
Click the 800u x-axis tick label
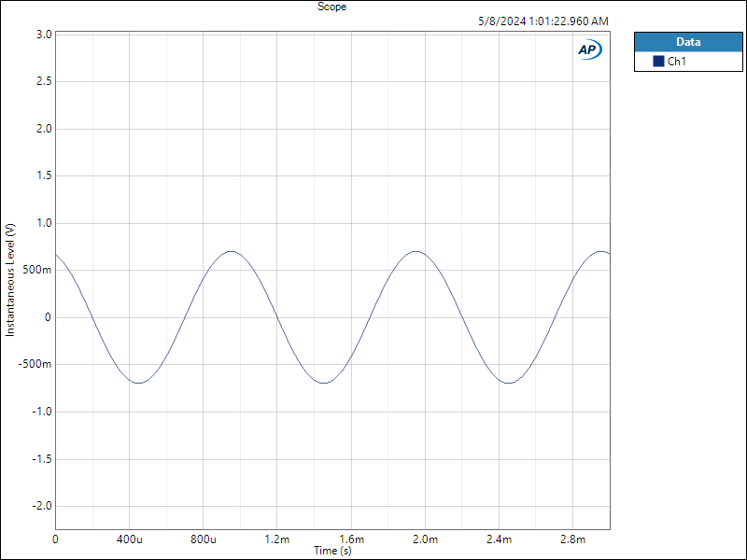203,539
